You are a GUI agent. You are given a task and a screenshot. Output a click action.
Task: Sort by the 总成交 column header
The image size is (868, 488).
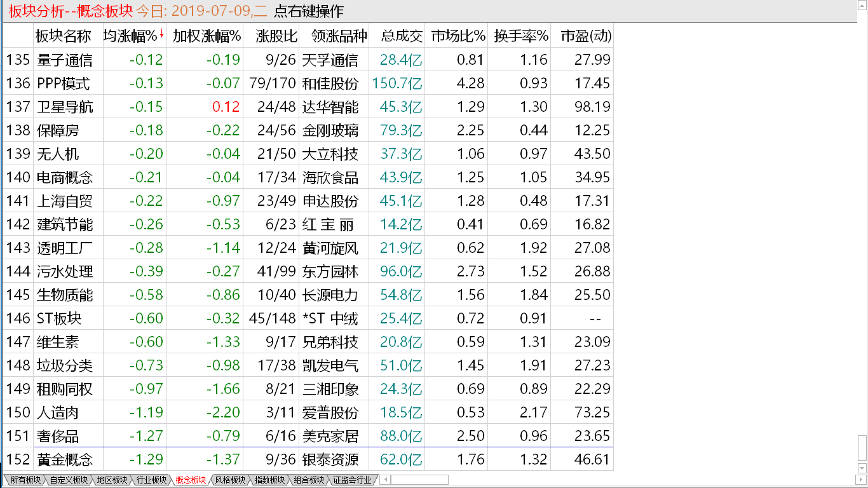(x=402, y=36)
